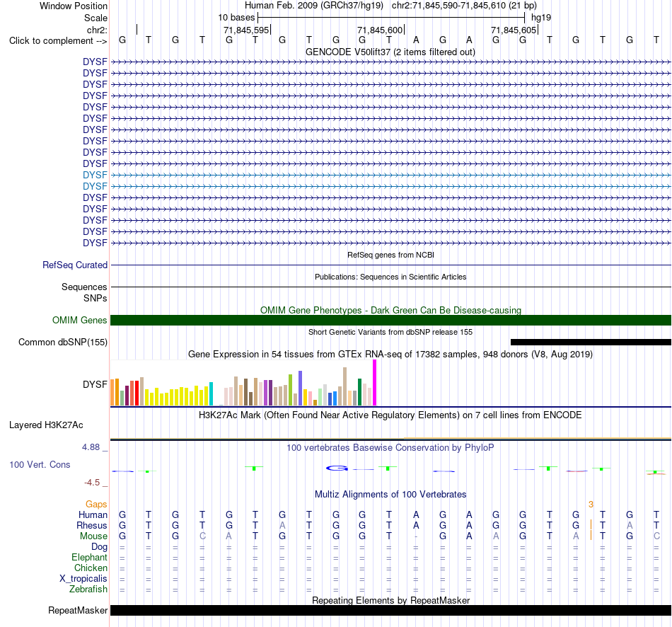Open the GTEx Gene Expression in 54 tissues title
The width and height of the screenshot is (672, 627).
coord(390,355)
